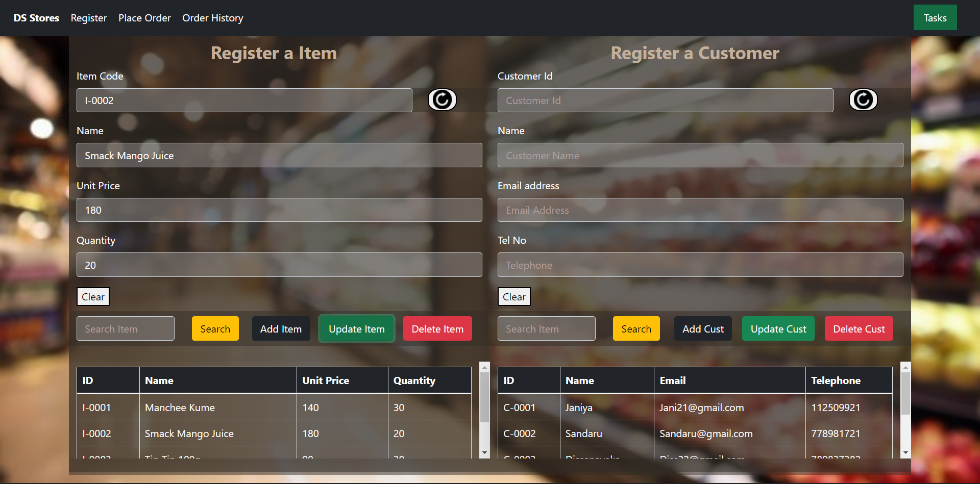The image size is (980, 484).
Task: Click item table scrollbar down arrow
Action: (x=485, y=453)
